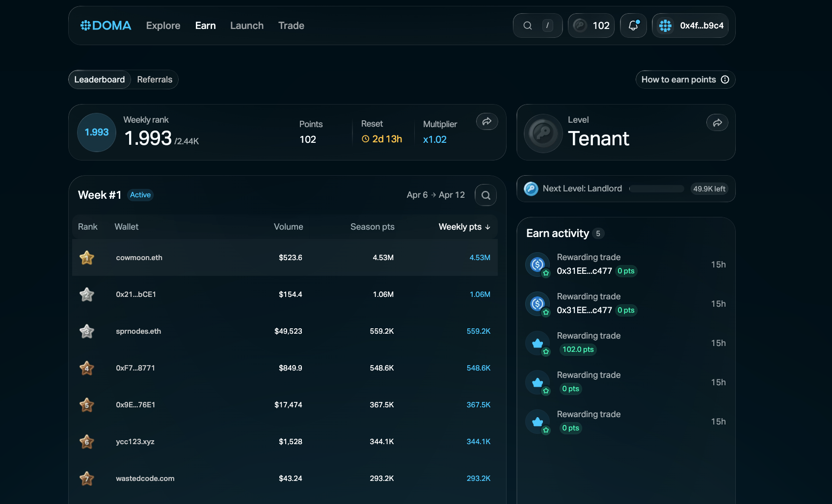The width and height of the screenshot is (832, 504).
Task: Go to the Trade page
Action: click(291, 26)
